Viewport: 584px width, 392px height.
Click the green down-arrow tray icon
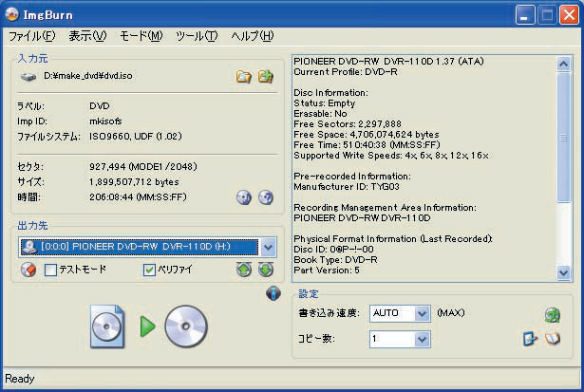[266, 270]
